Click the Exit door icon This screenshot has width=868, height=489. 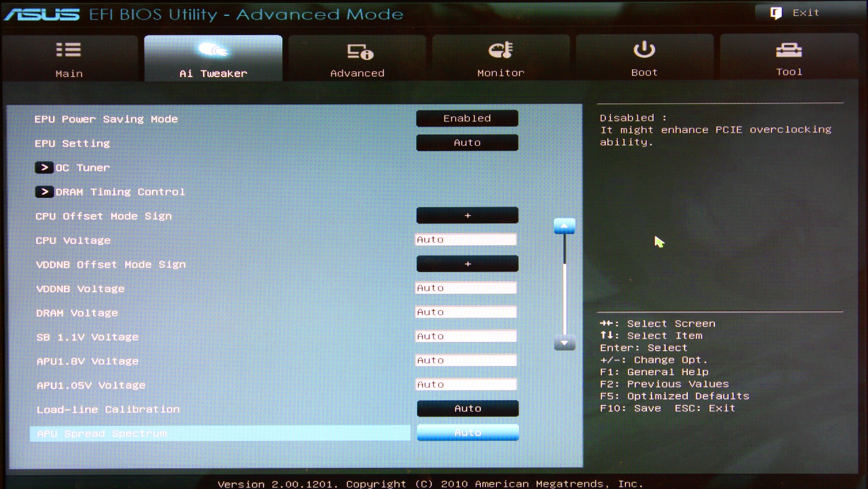(776, 13)
